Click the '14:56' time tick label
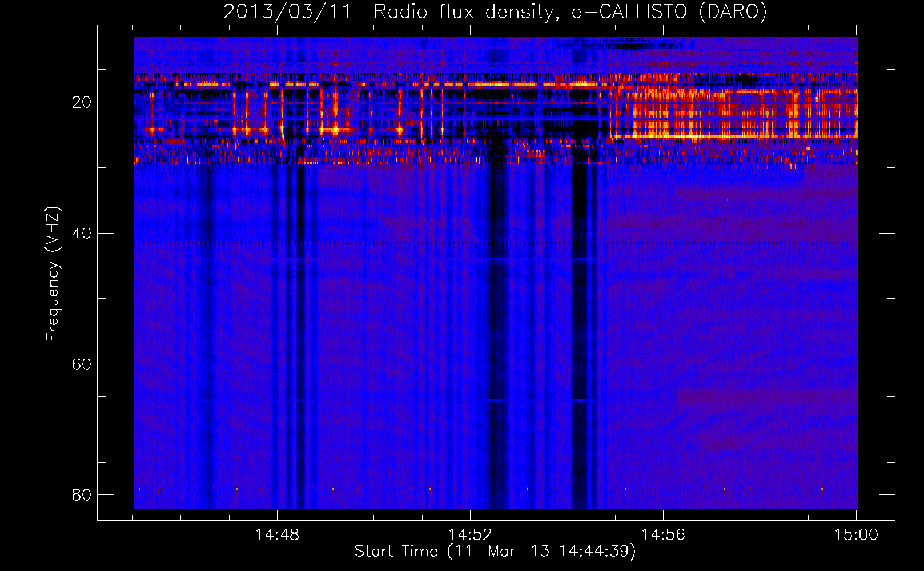Viewport: 924px width, 571px height. [663, 535]
